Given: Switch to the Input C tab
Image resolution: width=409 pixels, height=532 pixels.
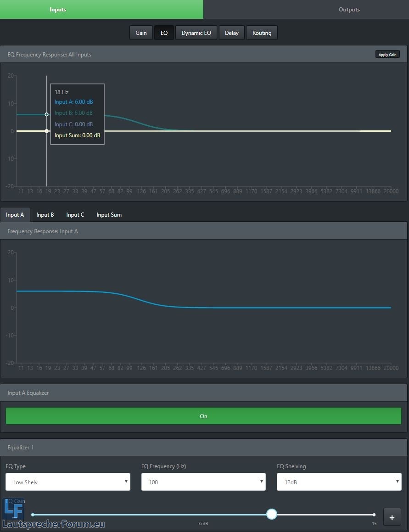Looking at the screenshot, I should 75,215.
